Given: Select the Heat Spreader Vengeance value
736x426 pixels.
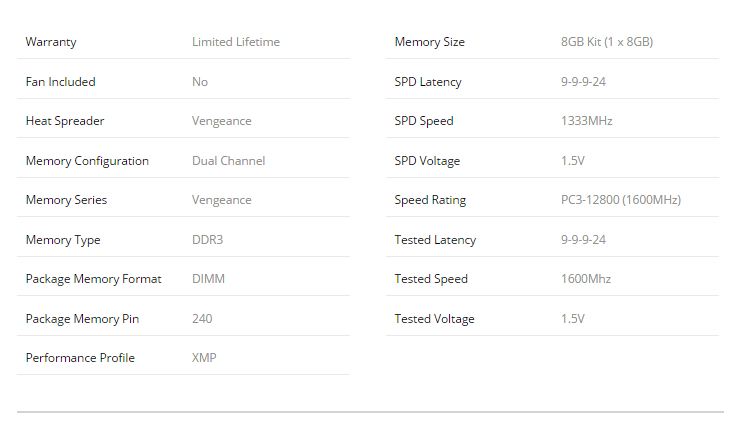Looking at the screenshot, I should click(222, 121).
